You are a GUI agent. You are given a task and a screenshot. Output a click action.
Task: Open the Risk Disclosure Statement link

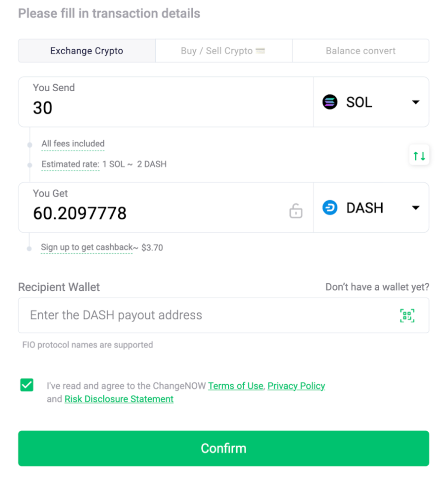119,399
